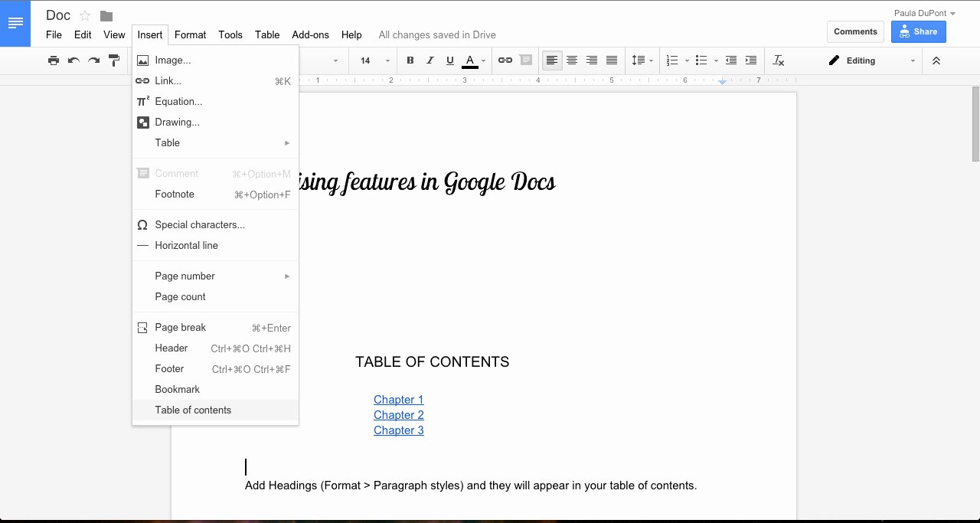980x523 pixels.
Task: Collapse the menus with double chevron
Action: click(x=936, y=60)
